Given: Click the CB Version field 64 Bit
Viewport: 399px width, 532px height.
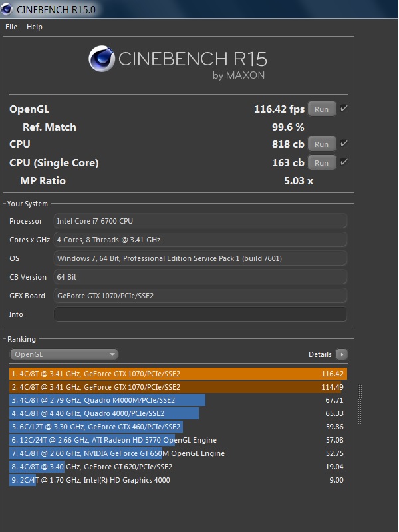Looking at the screenshot, I should coord(200,277).
